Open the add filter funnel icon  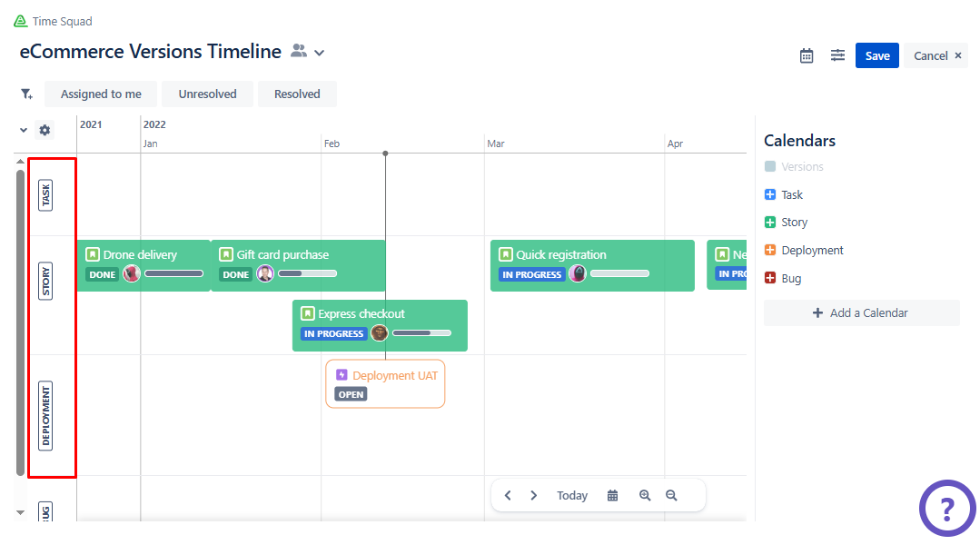[x=26, y=94]
